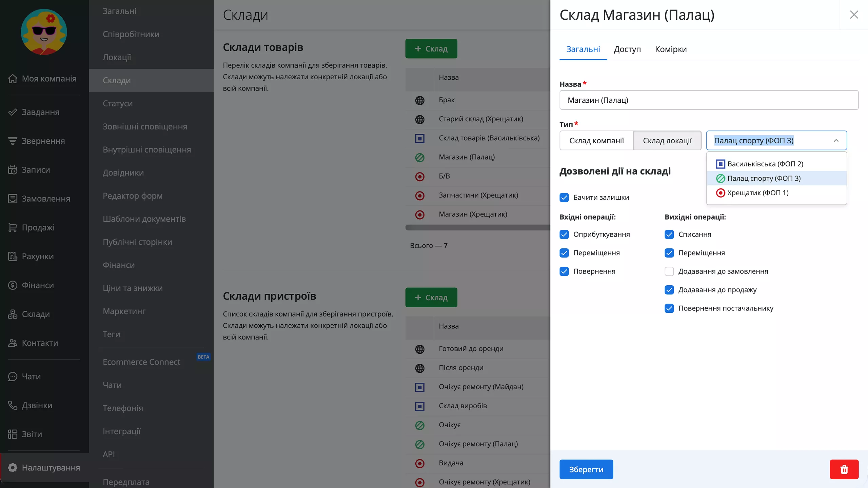Image resolution: width=868 pixels, height=488 pixels.
Task: Select Васильківська (ФОП 2) from dropdown list
Action: (x=776, y=164)
